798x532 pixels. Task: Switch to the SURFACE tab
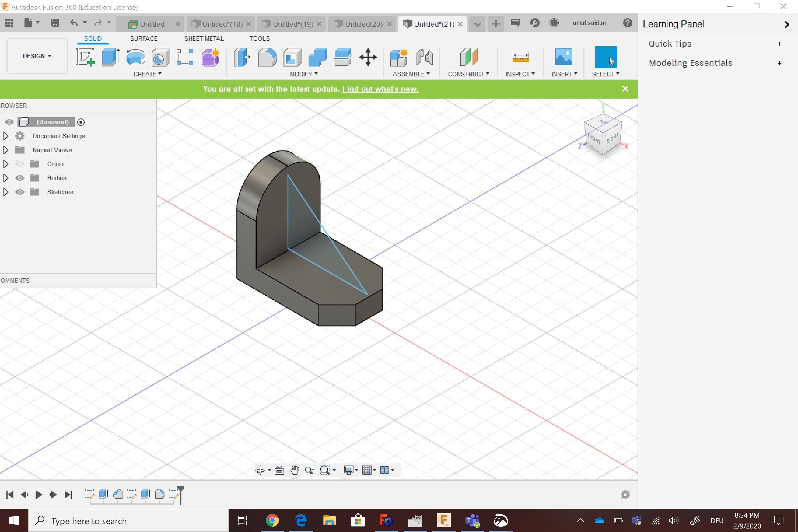pyautogui.click(x=143, y=38)
